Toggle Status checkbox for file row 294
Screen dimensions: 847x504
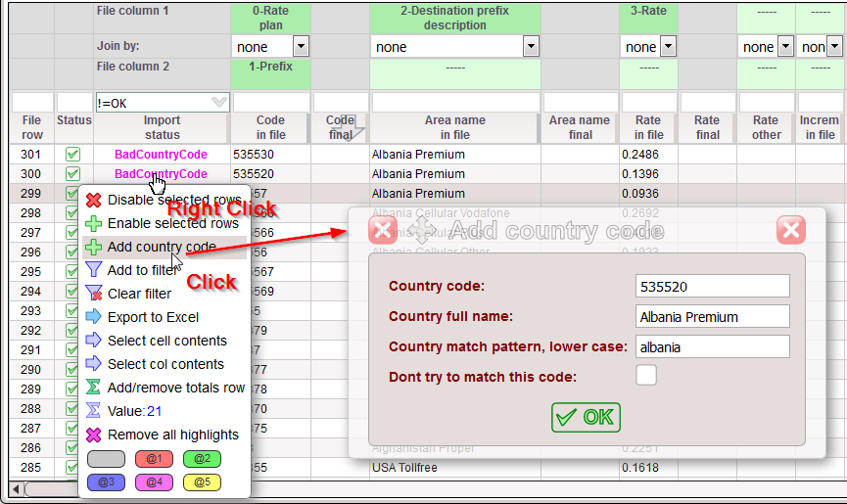pos(71,291)
